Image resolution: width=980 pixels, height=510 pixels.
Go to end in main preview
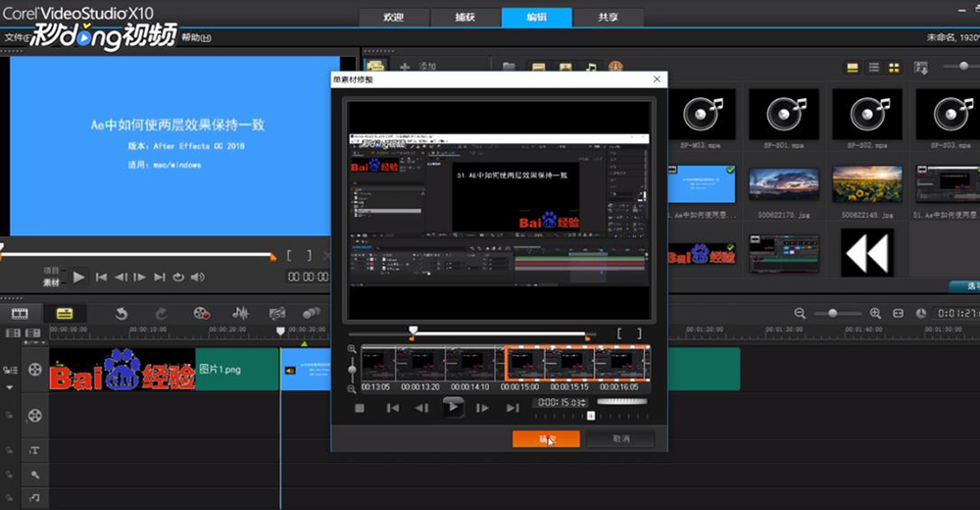(160, 277)
